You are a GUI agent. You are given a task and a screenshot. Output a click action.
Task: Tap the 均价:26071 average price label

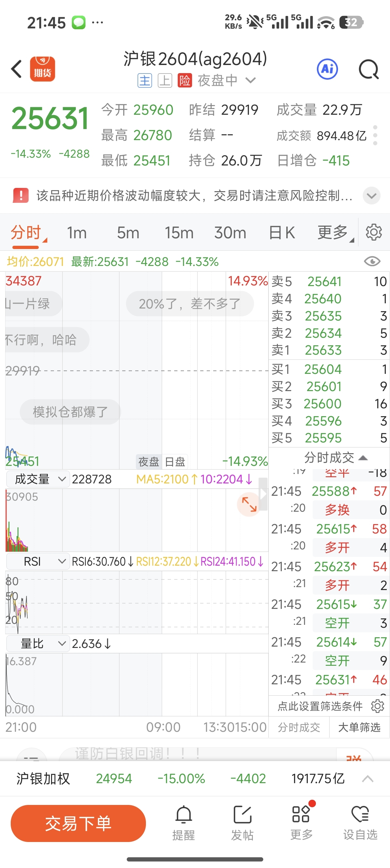pyautogui.click(x=35, y=261)
